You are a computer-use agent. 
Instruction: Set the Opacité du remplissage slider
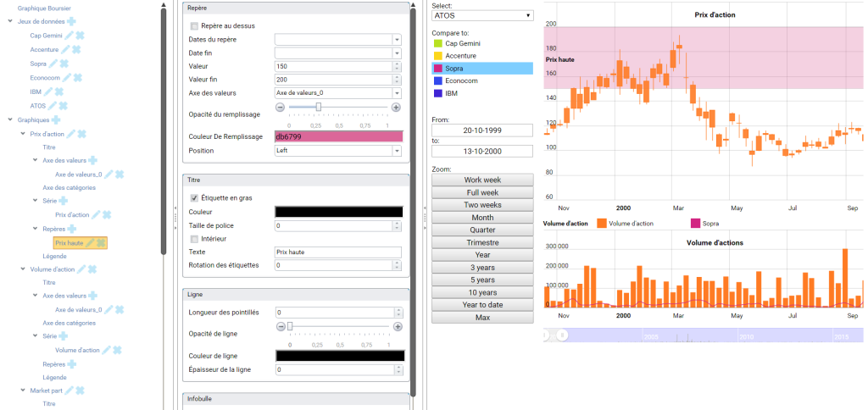coord(319,108)
